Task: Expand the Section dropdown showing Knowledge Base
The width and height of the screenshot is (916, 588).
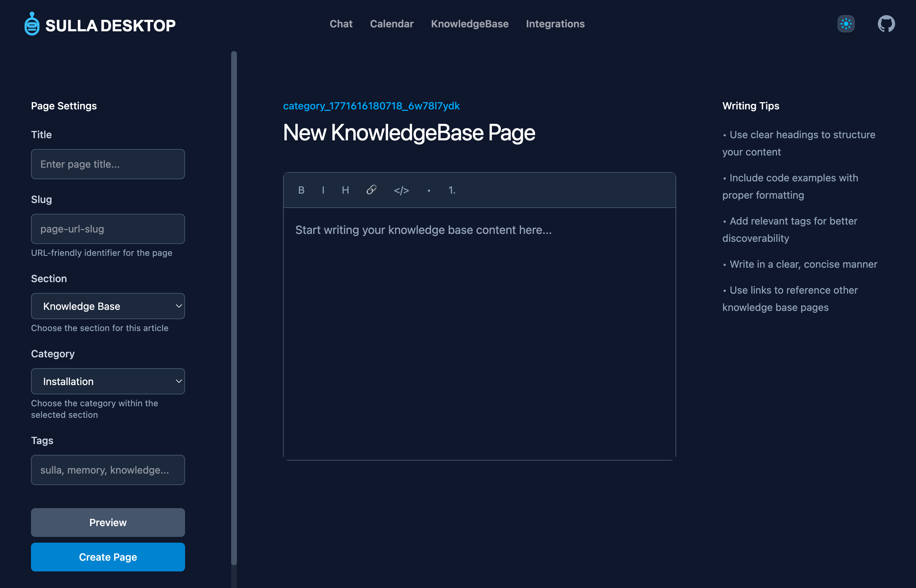Action: tap(108, 306)
